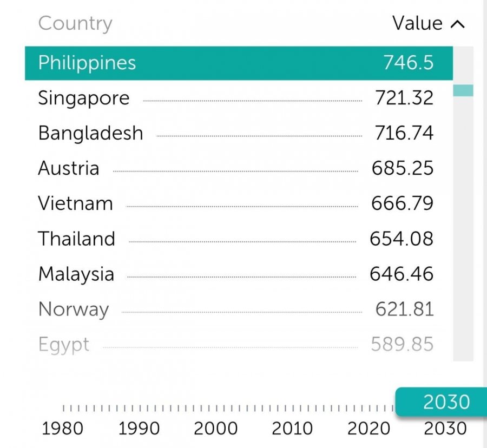Select 2010 on the year timeline
Screen dimensions: 487x448
[x=292, y=429]
